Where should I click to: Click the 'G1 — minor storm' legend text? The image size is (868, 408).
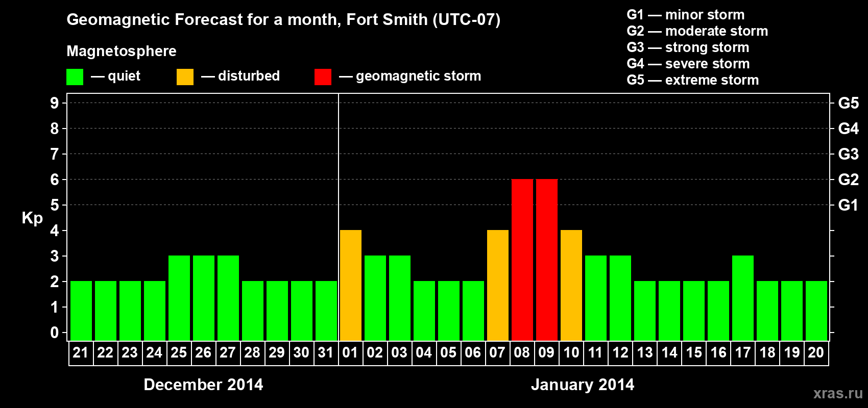[x=685, y=15]
